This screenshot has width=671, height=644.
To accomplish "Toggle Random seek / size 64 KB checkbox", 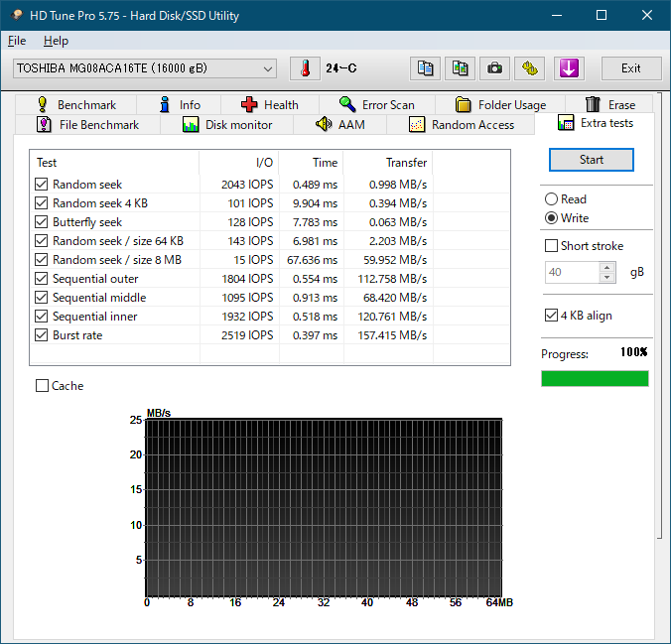I will [41, 241].
